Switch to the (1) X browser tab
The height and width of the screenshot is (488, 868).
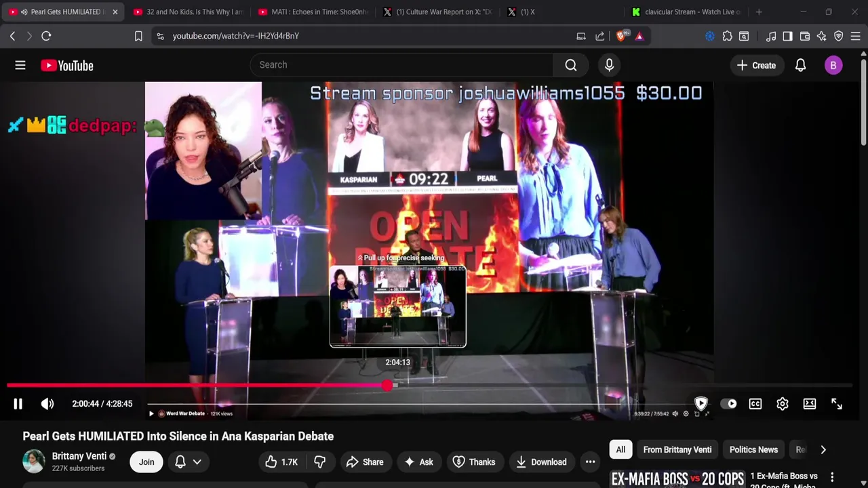[x=563, y=12]
